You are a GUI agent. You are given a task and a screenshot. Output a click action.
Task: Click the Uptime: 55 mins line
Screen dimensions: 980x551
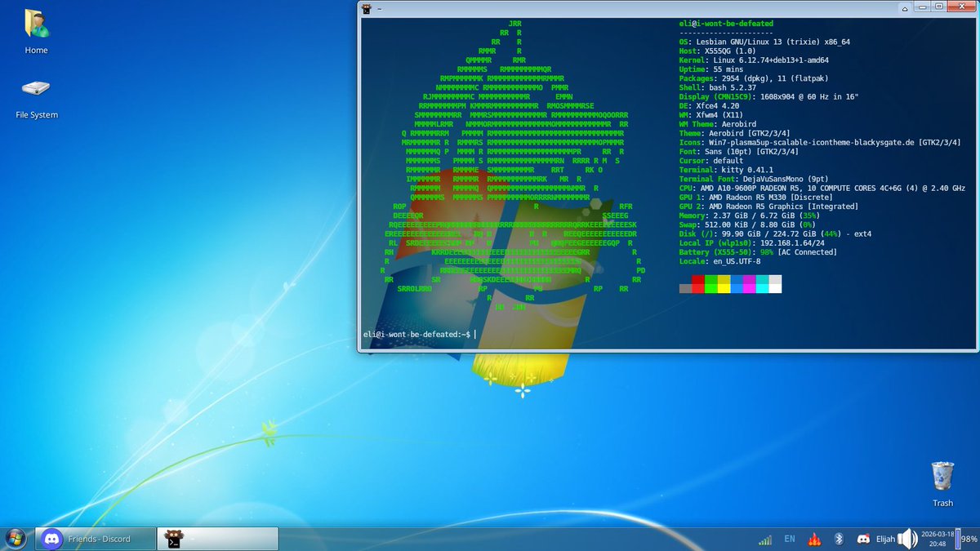click(710, 69)
